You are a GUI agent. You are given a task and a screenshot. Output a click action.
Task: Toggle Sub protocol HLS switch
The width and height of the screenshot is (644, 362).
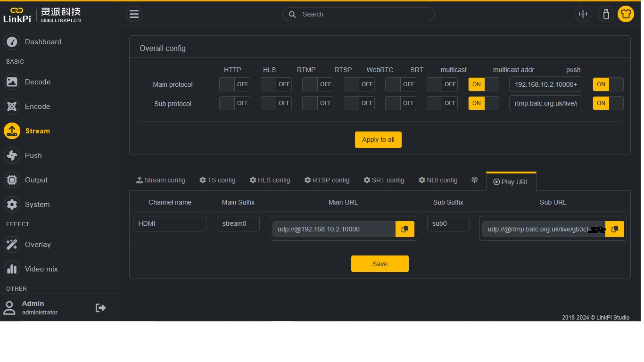tap(276, 103)
